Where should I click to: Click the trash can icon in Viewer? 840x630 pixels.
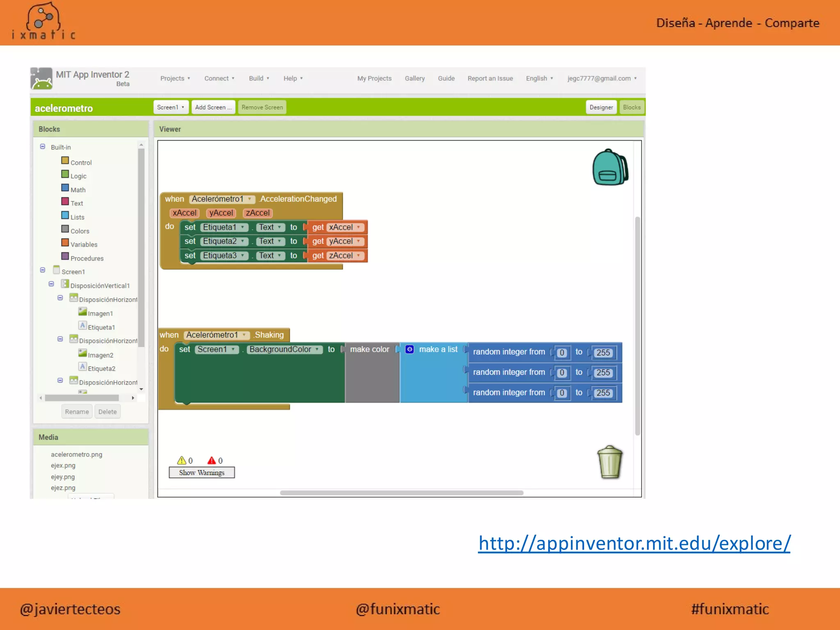pyautogui.click(x=610, y=462)
